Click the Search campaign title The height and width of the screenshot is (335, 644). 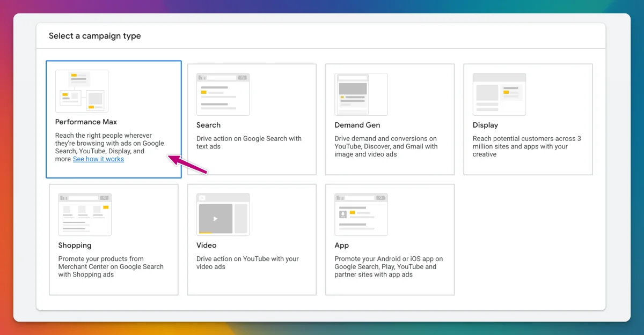coord(208,125)
